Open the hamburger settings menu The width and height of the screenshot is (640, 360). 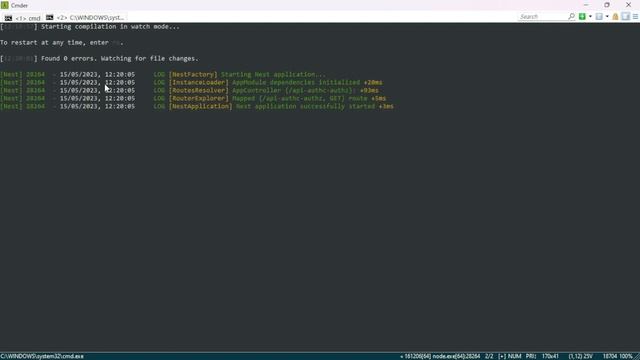coord(636,16)
